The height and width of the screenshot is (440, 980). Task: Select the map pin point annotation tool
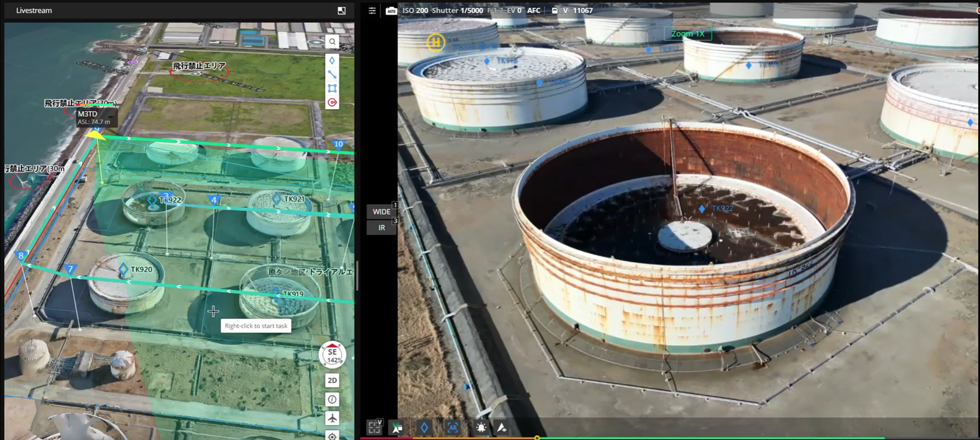(x=332, y=61)
